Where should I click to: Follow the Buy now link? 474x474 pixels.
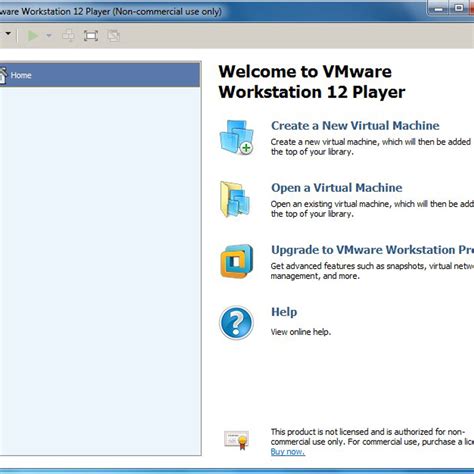click(288, 452)
